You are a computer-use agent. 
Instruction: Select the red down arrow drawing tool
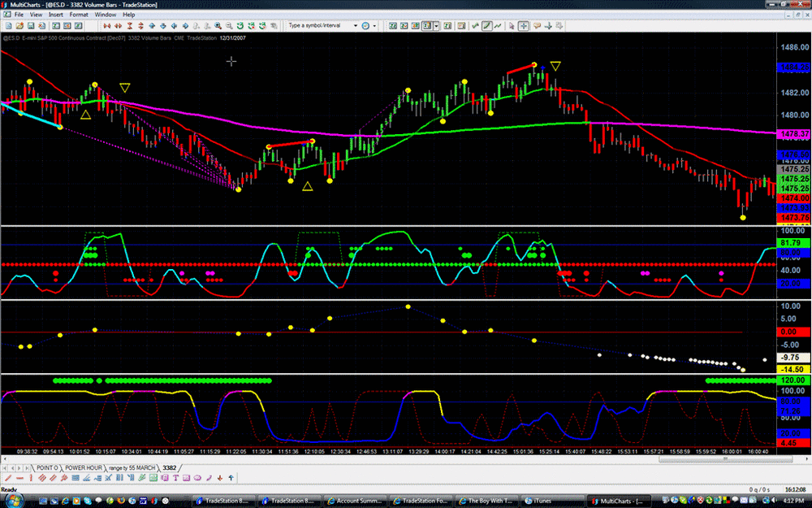219,478
